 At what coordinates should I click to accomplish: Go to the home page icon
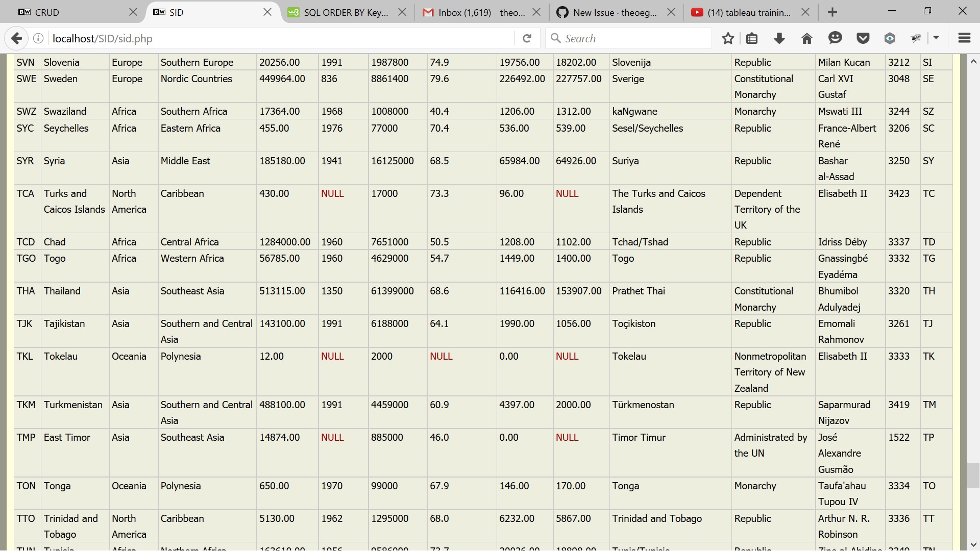click(x=807, y=38)
